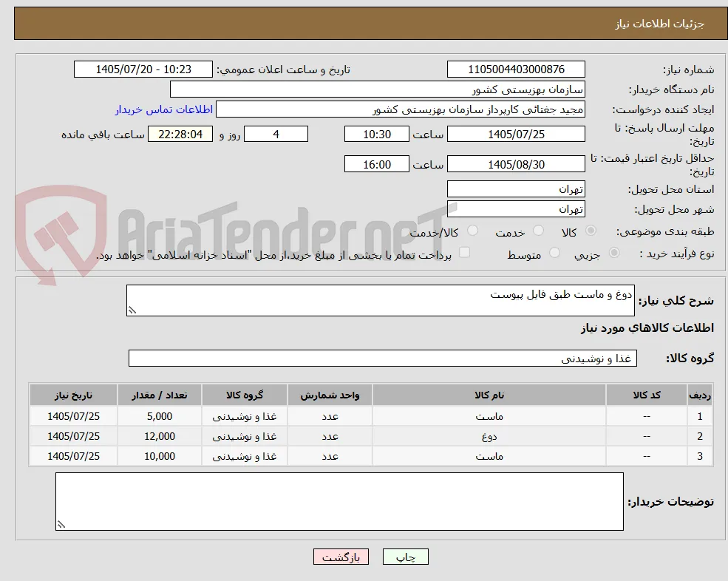Click the price validity date 1405/08/30 field
728x581 pixels.
(516, 164)
